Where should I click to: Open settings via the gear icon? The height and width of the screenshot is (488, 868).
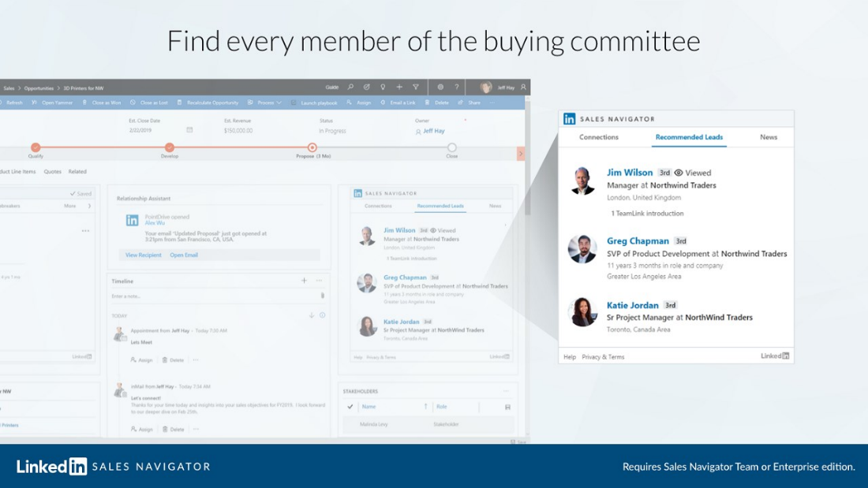pos(440,88)
